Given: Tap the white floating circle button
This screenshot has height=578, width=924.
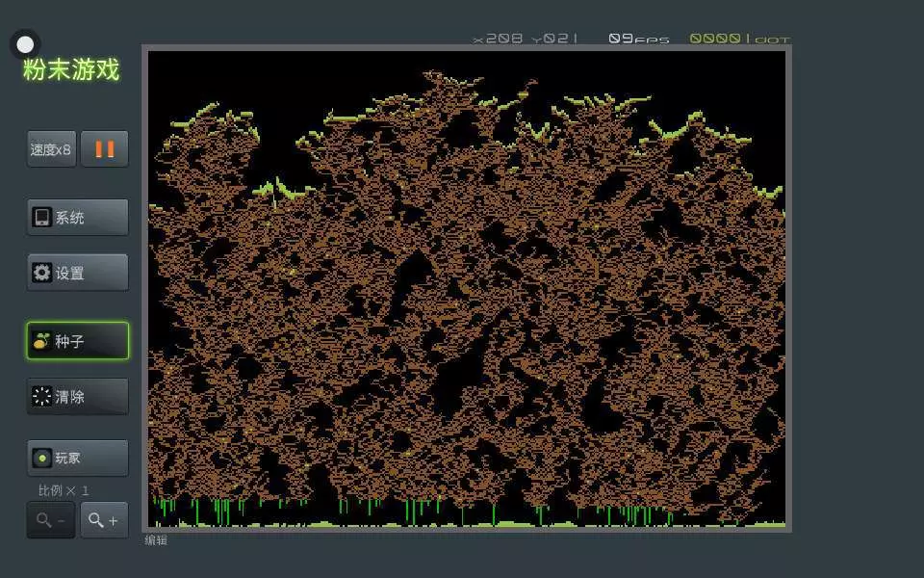Looking at the screenshot, I should click(x=25, y=44).
